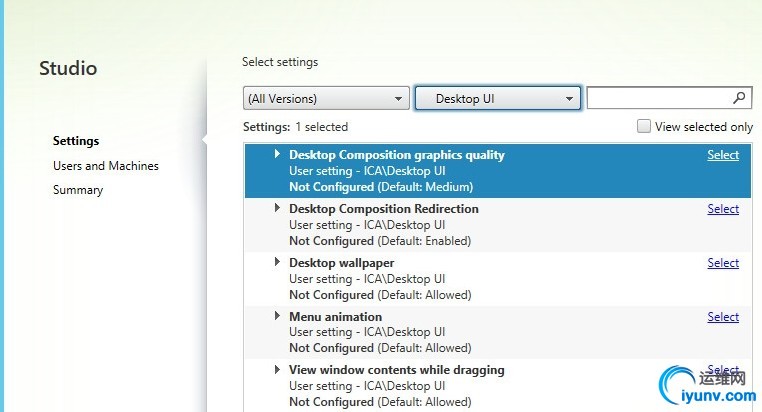Click the Studio title text

tap(68, 68)
